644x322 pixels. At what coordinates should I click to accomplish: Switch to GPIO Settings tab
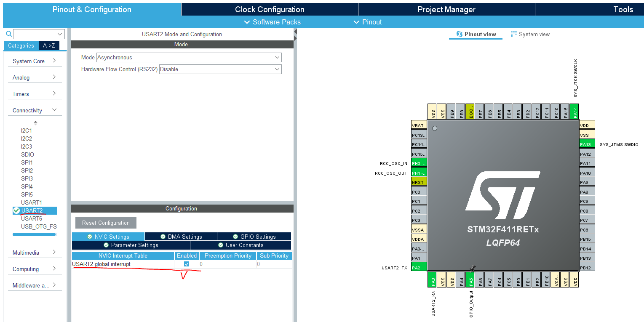coord(254,237)
